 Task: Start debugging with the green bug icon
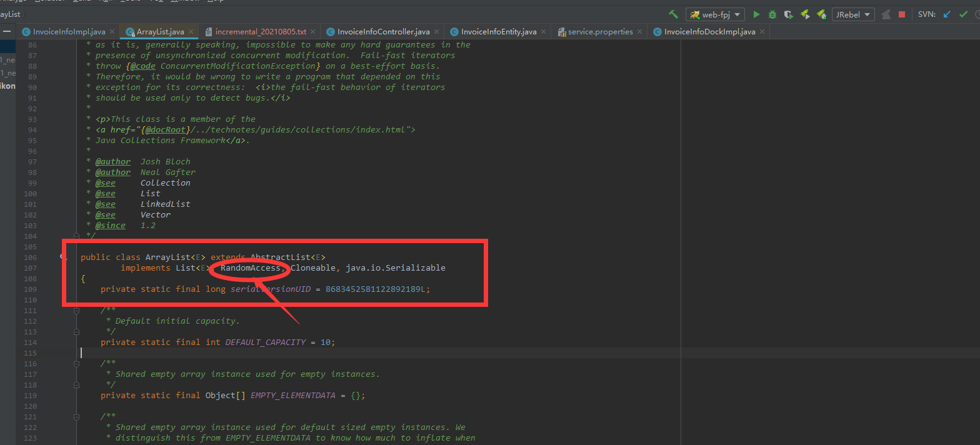coord(772,14)
